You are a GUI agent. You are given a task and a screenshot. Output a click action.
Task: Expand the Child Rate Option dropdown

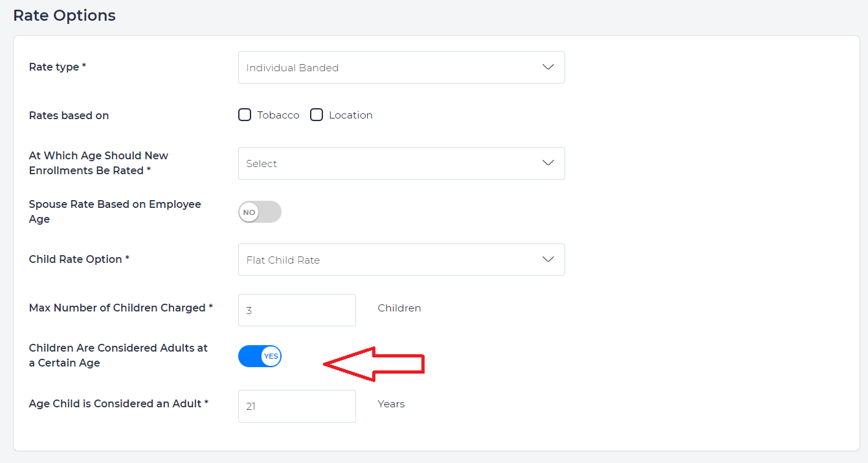coord(401,260)
